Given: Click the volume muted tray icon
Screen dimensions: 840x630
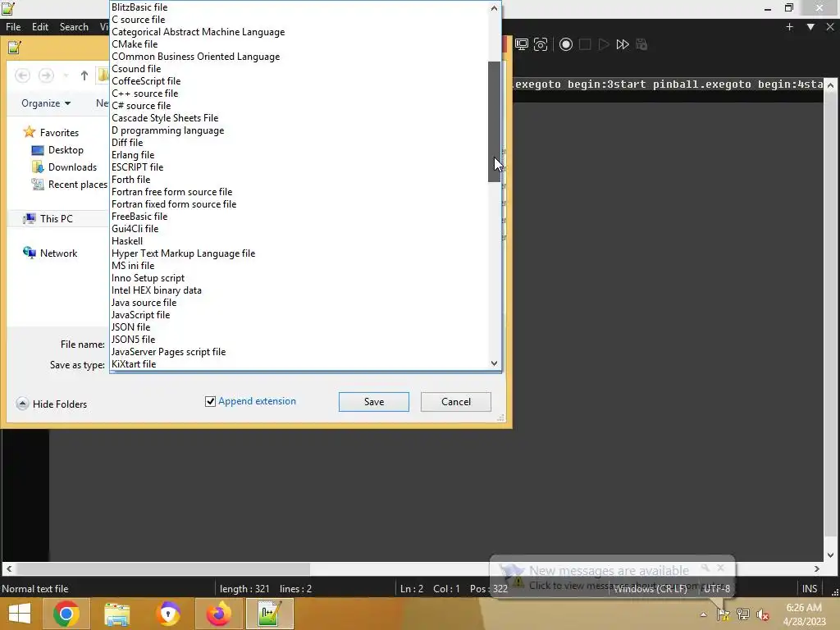Looking at the screenshot, I should click(x=762, y=614).
